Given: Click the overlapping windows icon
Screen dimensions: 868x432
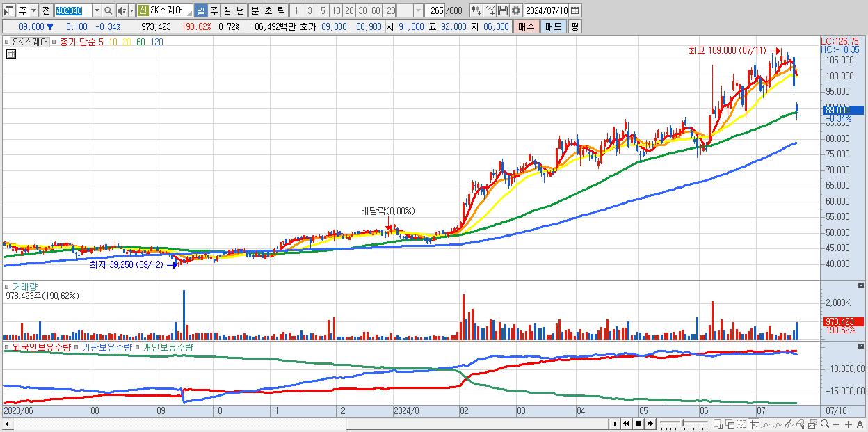Looking at the screenshot, I should click(730, 424).
